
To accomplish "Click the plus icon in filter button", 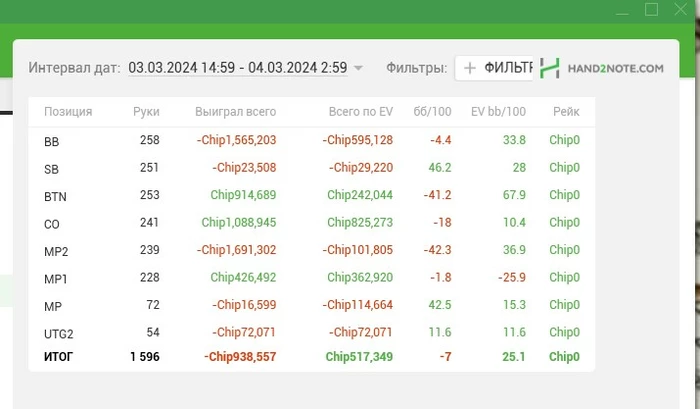I will tap(469, 68).
